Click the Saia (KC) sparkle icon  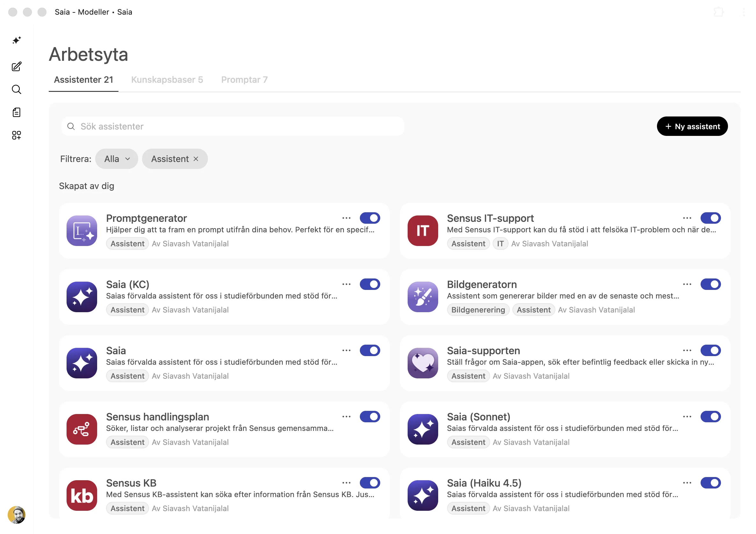(82, 297)
